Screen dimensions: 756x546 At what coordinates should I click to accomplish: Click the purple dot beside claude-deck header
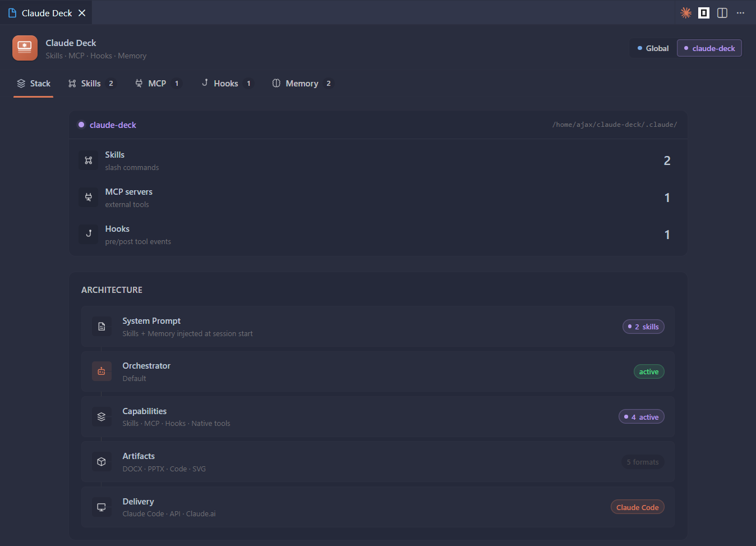(81, 125)
